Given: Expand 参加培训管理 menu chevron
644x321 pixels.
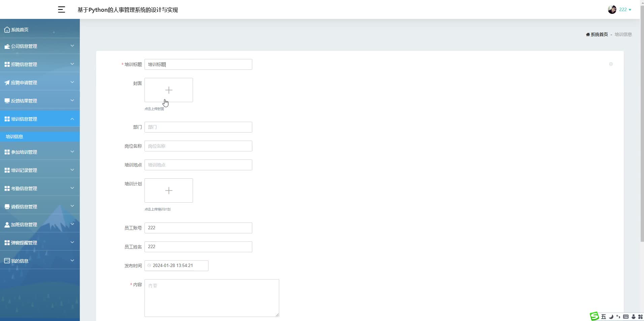Looking at the screenshot, I should [72, 152].
